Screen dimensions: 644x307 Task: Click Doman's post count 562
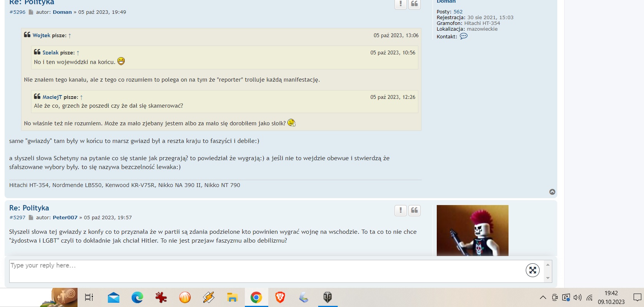(458, 12)
